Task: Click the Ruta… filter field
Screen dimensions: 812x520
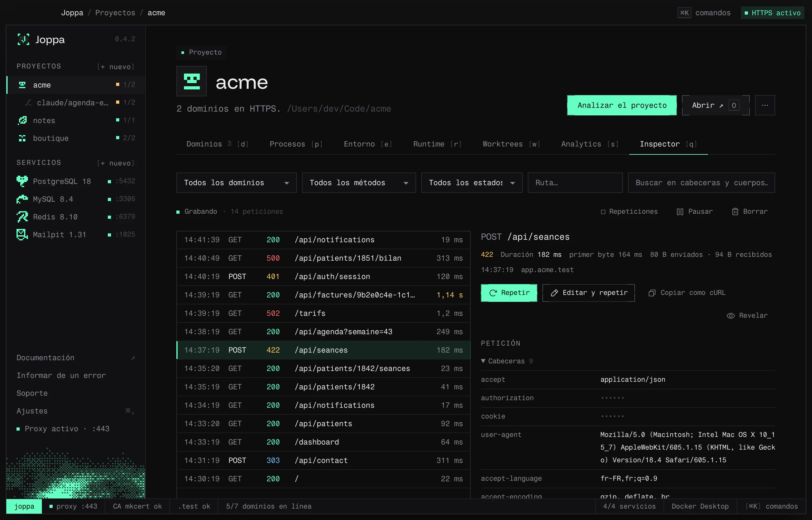Action: point(575,183)
